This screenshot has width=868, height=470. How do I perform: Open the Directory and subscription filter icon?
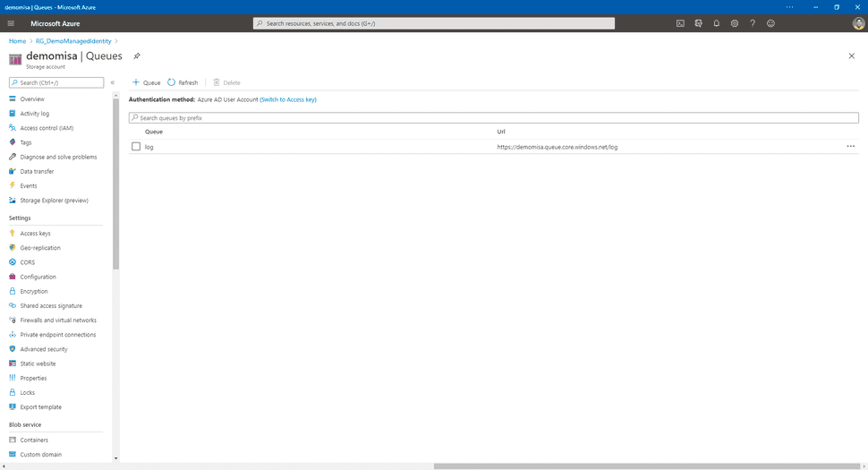click(699, 23)
